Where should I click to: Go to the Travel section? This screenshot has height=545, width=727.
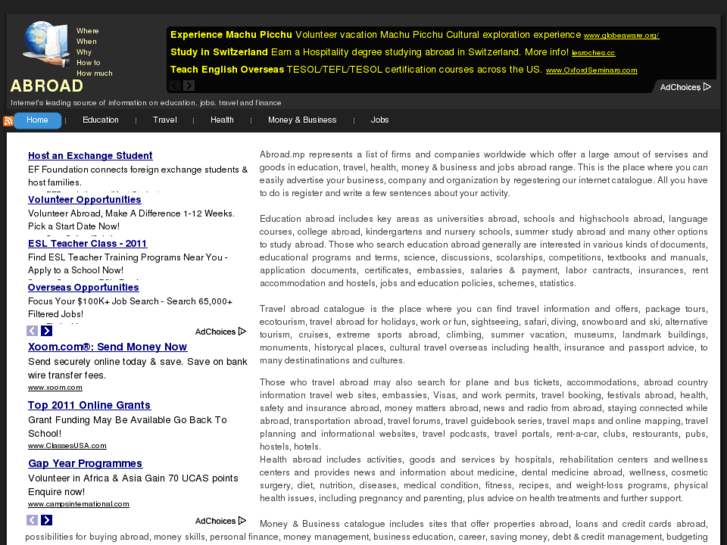point(165,120)
